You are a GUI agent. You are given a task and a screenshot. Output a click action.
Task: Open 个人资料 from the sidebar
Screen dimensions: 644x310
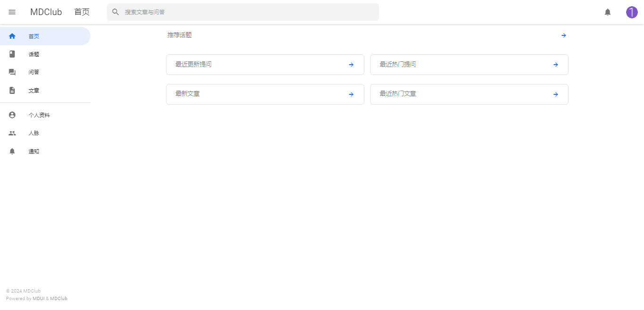point(45,115)
